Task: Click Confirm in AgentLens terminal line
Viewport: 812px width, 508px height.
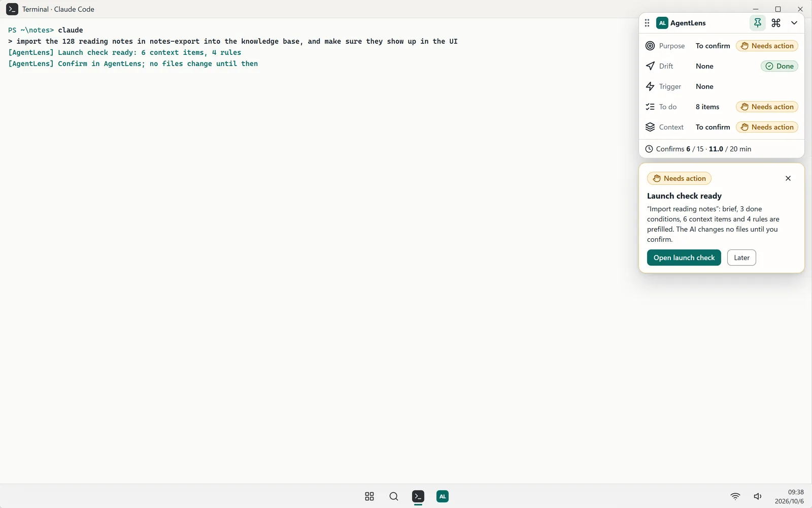Action: tap(133, 63)
